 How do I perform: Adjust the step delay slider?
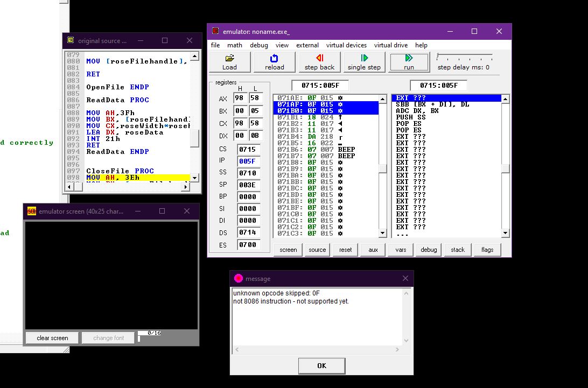pos(438,56)
